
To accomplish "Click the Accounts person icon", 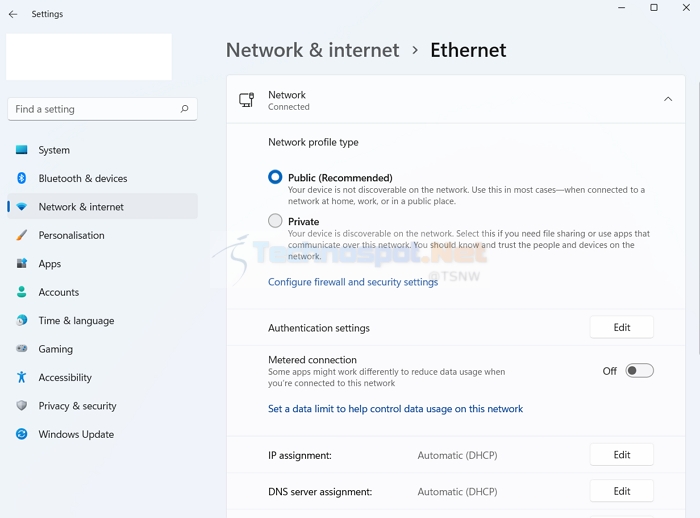I will pyautogui.click(x=21, y=292).
